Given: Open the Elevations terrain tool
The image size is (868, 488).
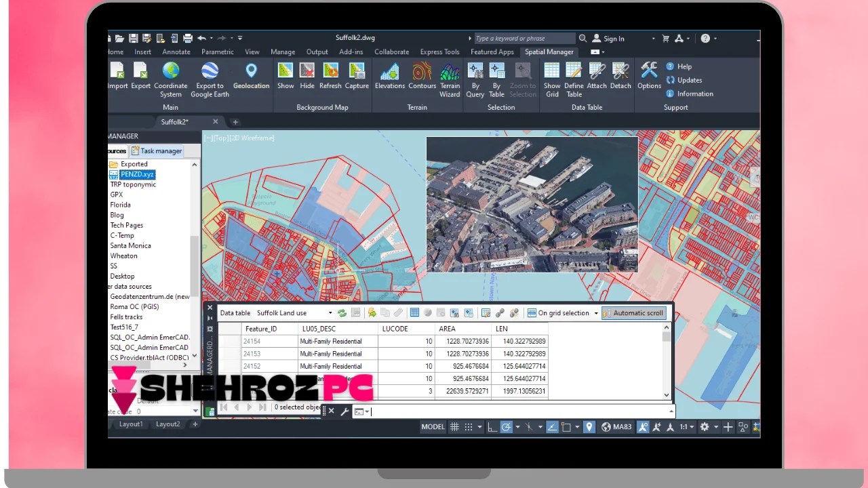Looking at the screenshot, I should pos(390,75).
